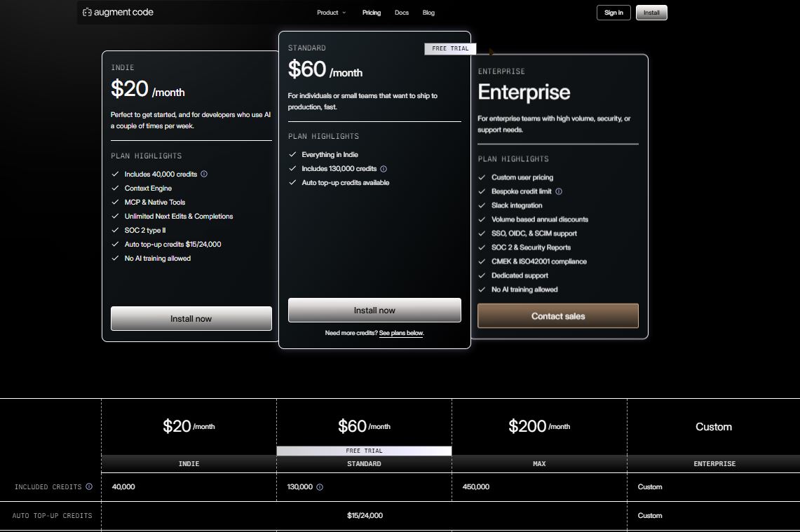Click Install now on the Indie plan
Screen dimensions: 800x532
(x=191, y=318)
